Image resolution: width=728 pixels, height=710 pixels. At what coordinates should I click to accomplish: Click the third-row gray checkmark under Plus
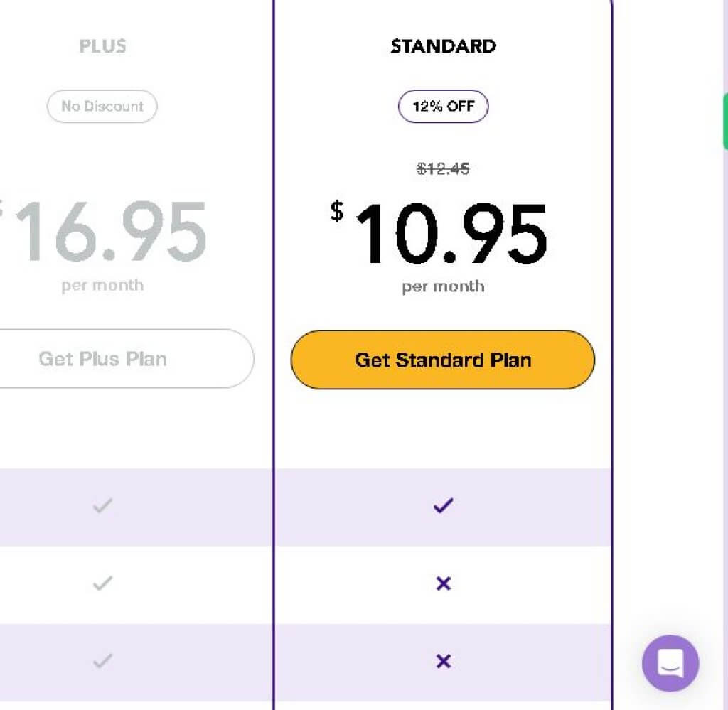click(103, 662)
